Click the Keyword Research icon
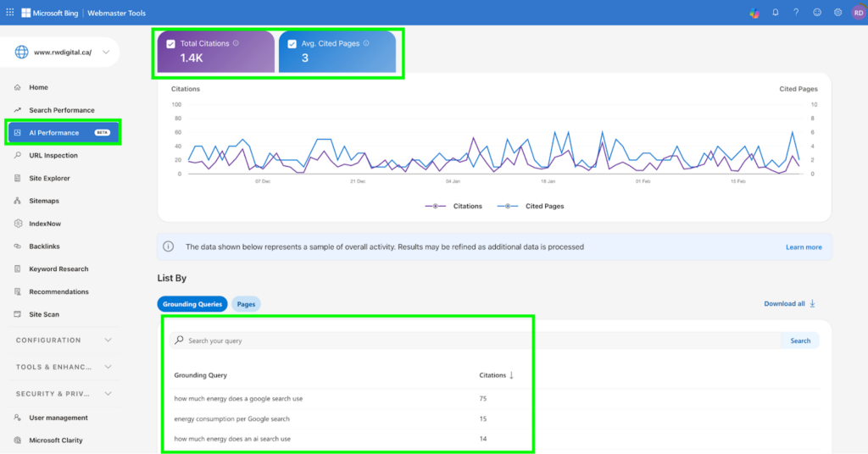868x454 pixels. coord(18,269)
